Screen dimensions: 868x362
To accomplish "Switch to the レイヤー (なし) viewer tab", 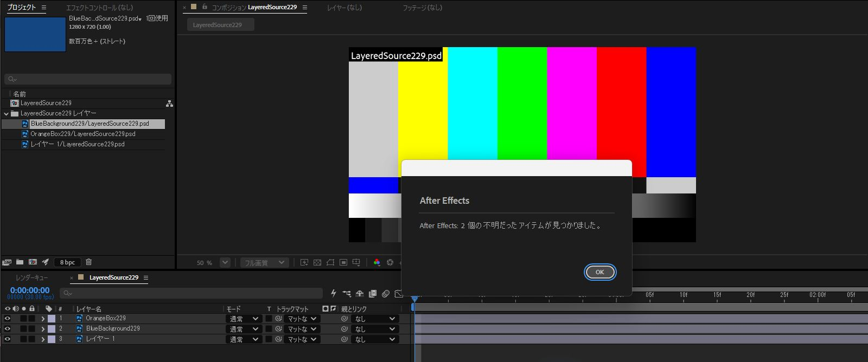I will (x=344, y=8).
